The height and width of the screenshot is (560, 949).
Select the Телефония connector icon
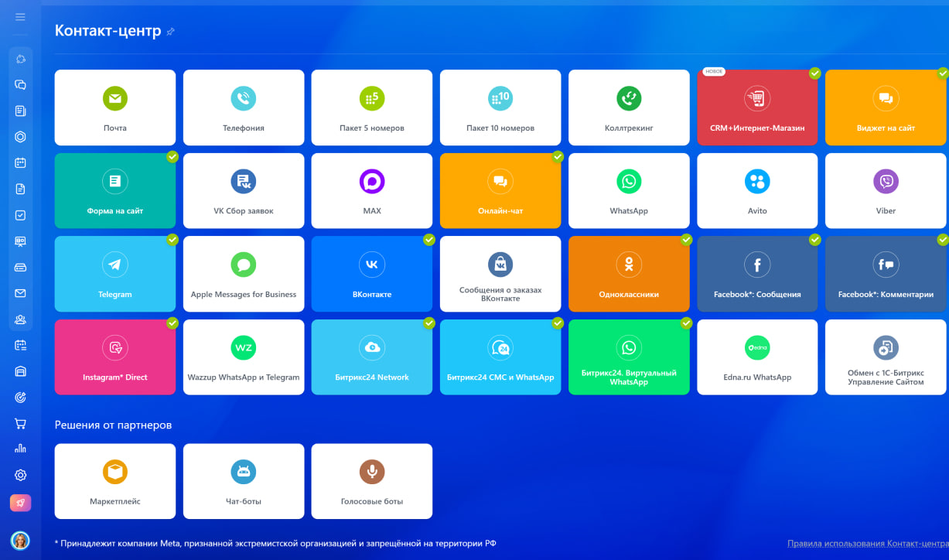(x=244, y=98)
